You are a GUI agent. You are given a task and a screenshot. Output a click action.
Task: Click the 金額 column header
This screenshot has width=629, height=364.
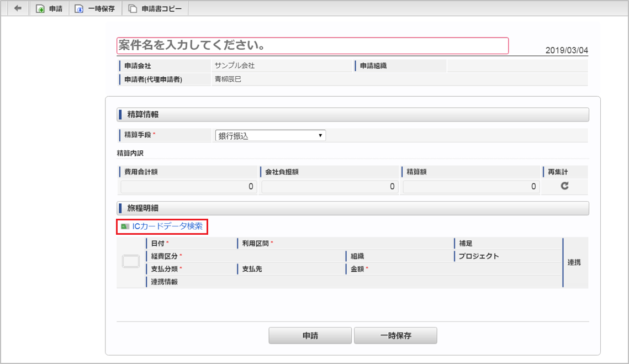point(357,269)
